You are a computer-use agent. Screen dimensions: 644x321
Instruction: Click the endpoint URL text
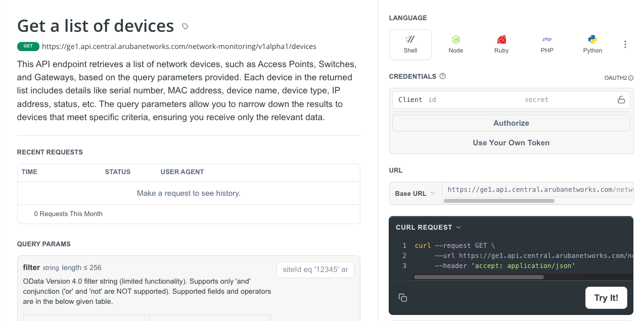179,46
